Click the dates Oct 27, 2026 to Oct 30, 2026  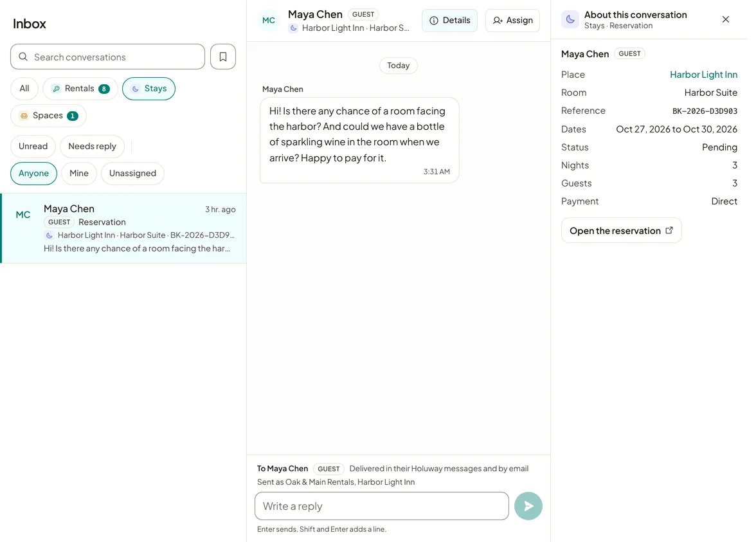coord(676,129)
